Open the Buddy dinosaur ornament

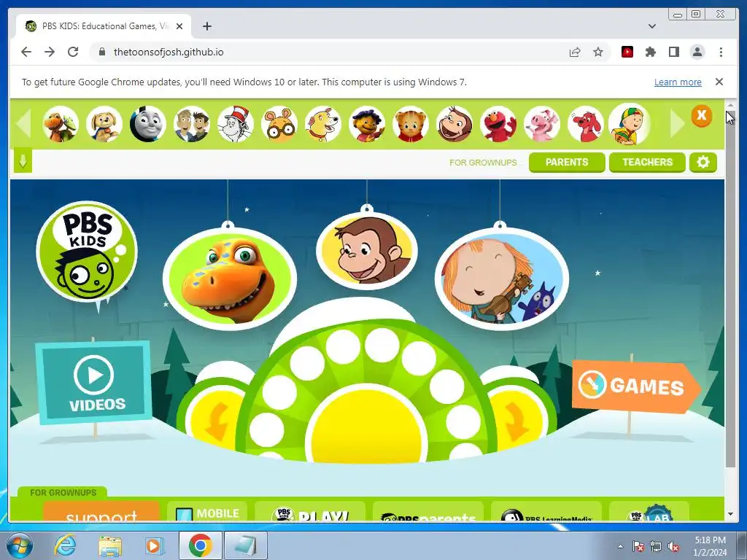[x=230, y=278]
